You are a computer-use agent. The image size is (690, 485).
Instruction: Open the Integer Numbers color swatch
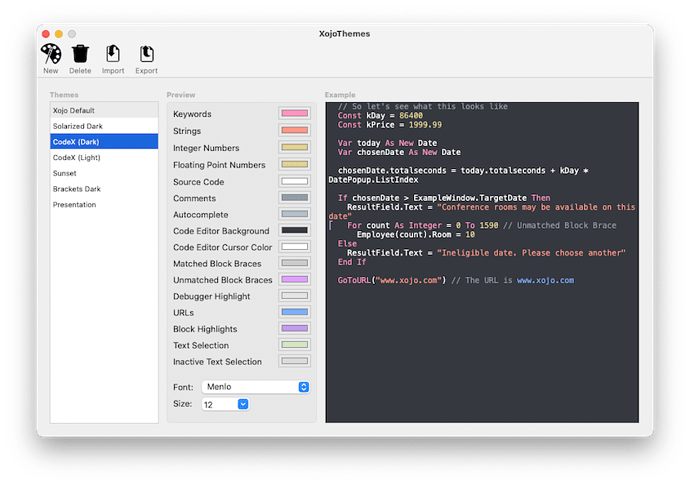point(294,147)
